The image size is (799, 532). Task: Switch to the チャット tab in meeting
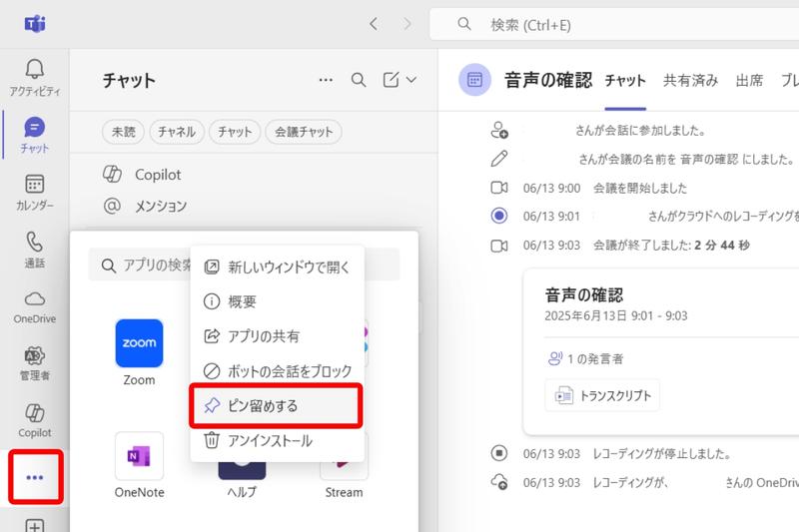(625, 81)
